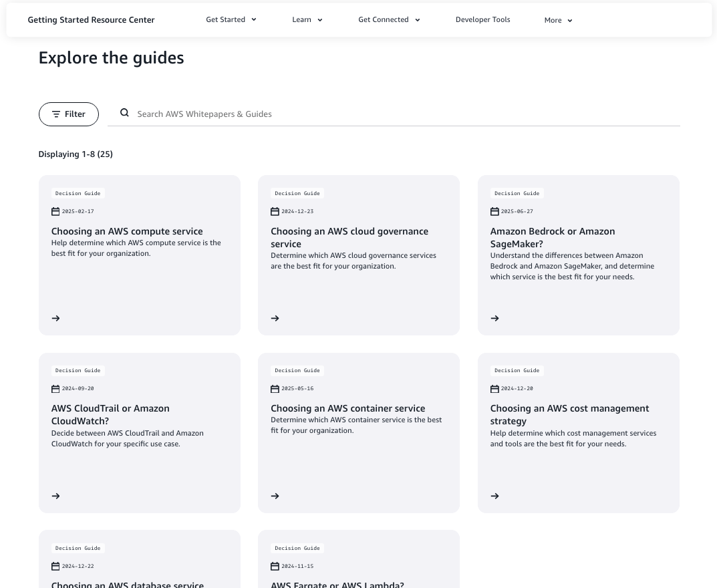Click calendar icon on compute service card
Screen dimensions: 717x588
[55, 212]
